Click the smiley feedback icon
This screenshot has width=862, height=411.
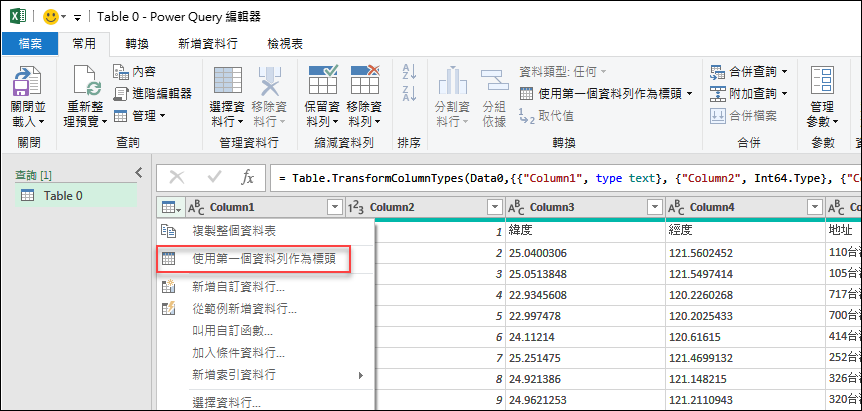(x=51, y=16)
